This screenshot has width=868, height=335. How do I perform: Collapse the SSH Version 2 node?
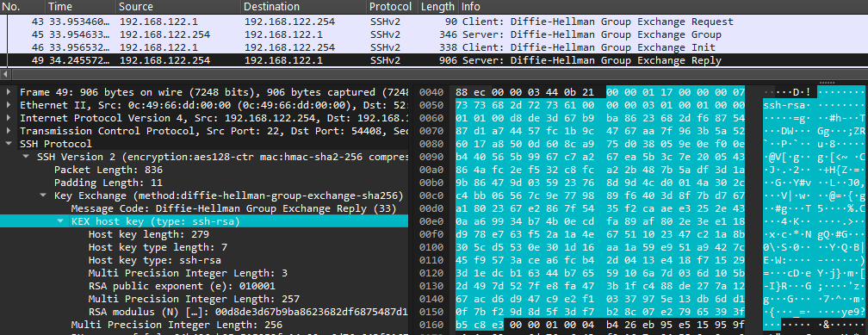26,157
